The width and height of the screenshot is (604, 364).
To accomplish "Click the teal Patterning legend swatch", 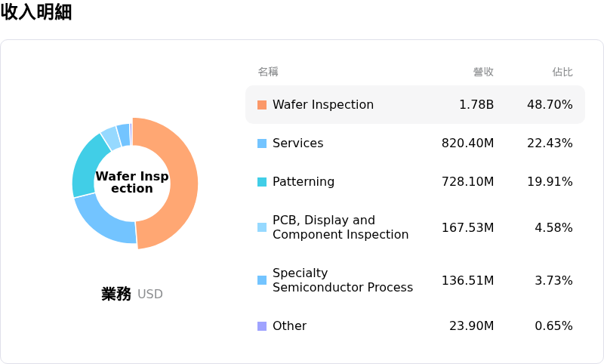I will (x=262, y=182).
